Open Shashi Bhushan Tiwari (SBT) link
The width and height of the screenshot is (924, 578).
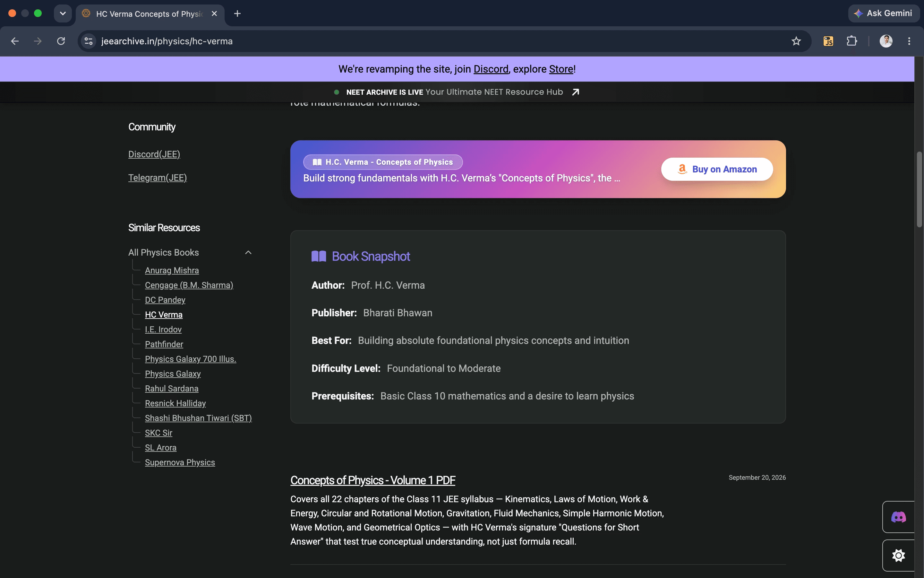[x=199, y=418]
